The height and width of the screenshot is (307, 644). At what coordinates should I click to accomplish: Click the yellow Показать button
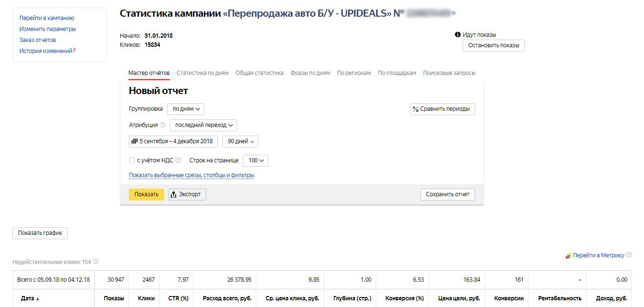point(146,194)
